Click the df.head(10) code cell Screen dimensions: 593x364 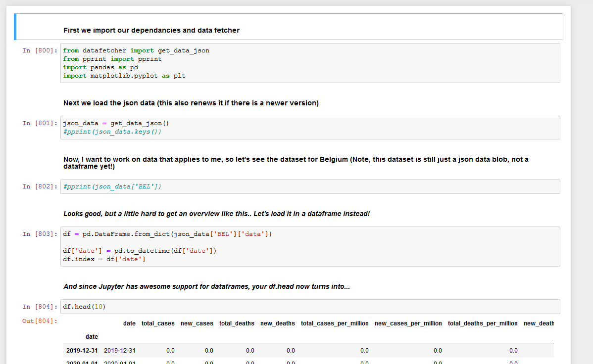310,307
